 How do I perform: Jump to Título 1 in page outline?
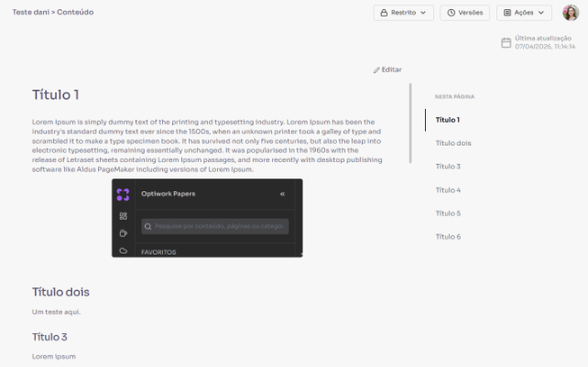[447, 120]
